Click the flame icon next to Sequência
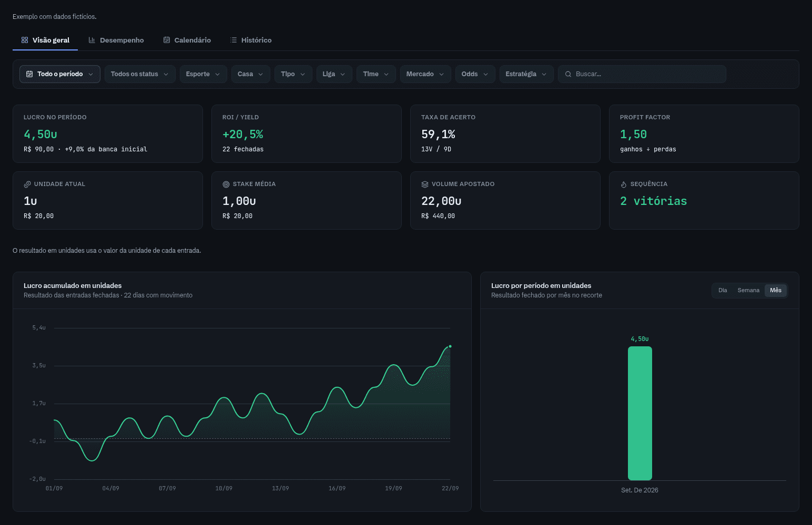Screen dimensions: 812x525 point(624,184)
